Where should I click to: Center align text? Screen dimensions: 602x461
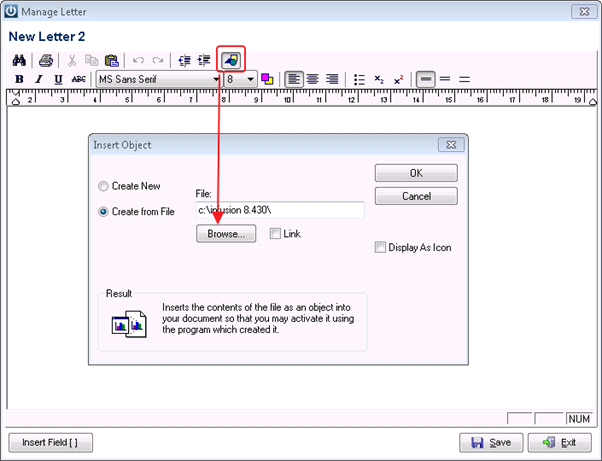point(313,79)
